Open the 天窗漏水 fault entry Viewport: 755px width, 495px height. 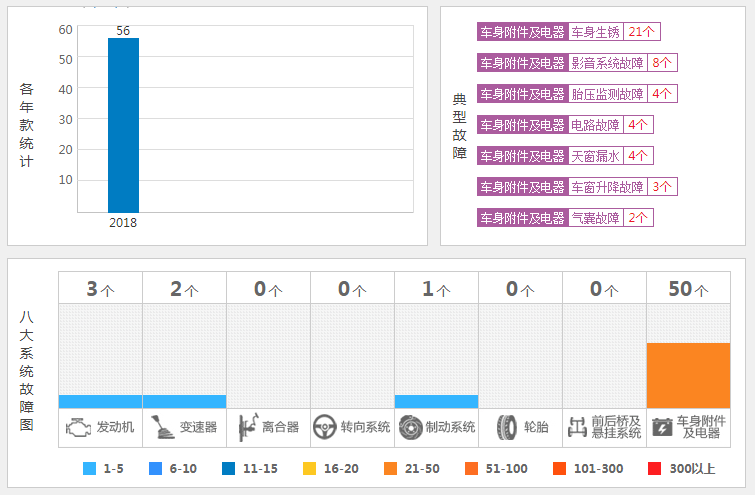(x=595, y=156)
